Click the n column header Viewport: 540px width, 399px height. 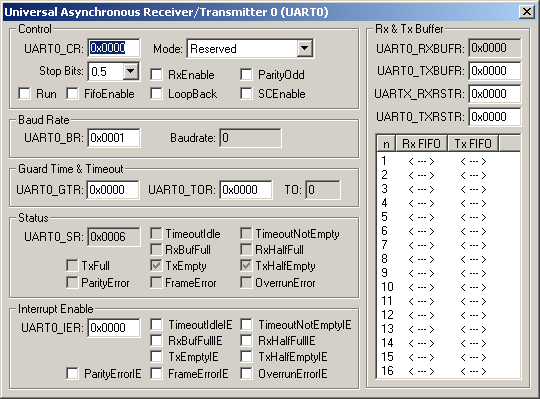[386, 144]
